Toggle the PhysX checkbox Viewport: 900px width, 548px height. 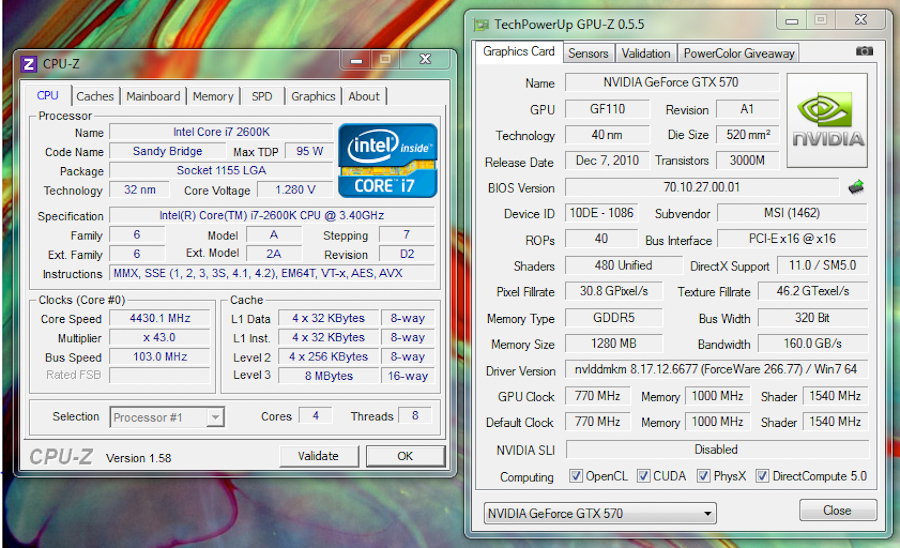point(703,476)
